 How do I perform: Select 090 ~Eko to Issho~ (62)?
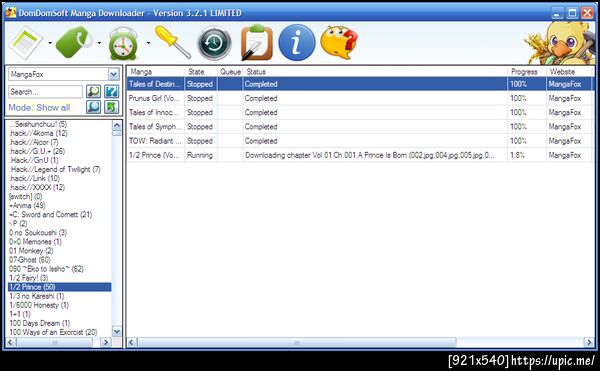(46, 269)
